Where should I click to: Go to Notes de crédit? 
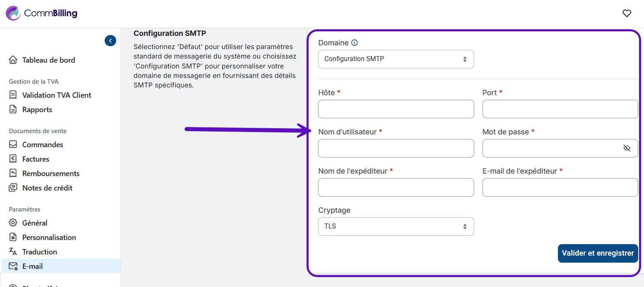(47, 188)
